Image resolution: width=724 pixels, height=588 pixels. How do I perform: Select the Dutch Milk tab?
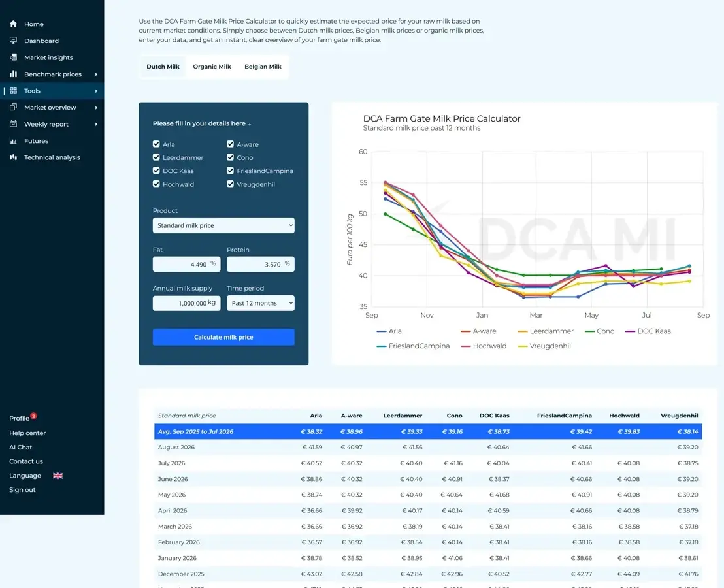tap(163, 67)
